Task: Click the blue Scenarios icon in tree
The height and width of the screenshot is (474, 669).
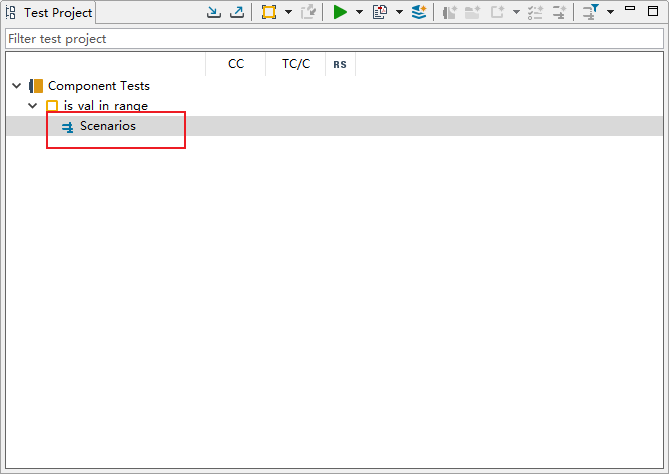Action: [67, 127]
